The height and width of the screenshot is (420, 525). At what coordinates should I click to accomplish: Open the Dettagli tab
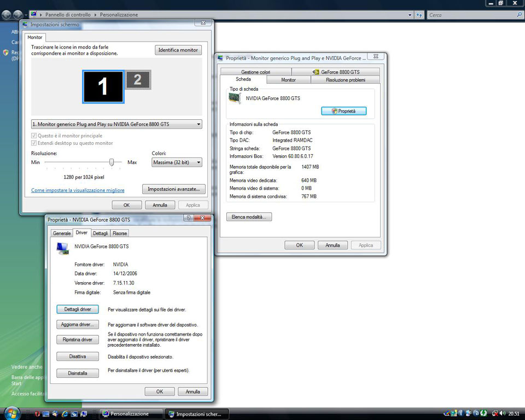point(100,234)
